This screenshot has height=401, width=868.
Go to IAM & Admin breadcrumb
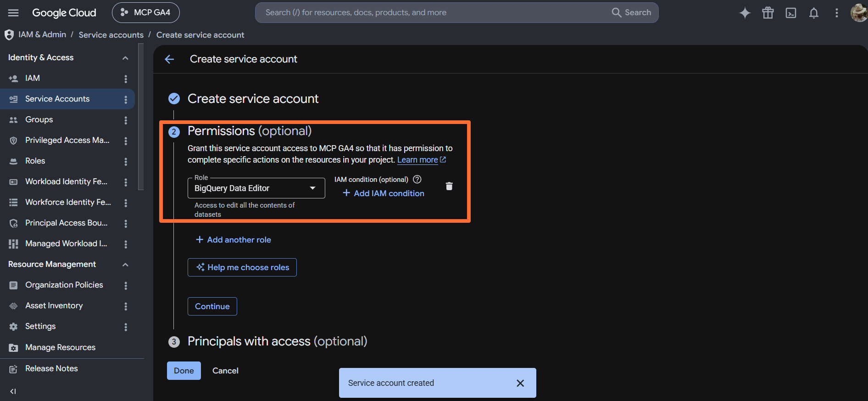tap(42, 35)
